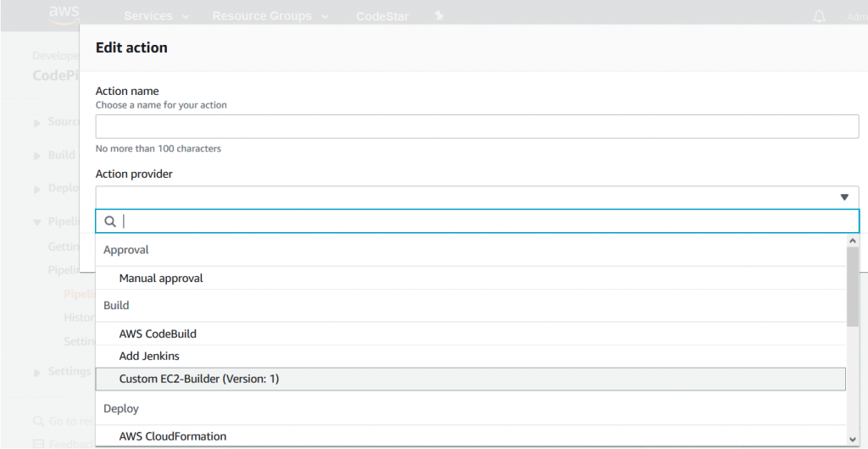Image resolution: width=868 pixels, height=449 pixels.
Task: Open the Admin account menu
Action: point(857,17)
